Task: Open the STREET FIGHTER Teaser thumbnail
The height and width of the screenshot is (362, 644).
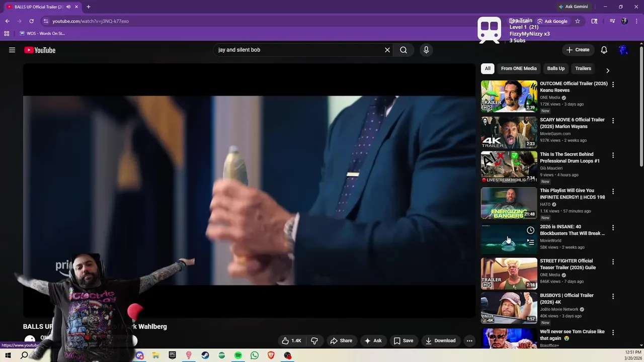Action: [x=509, y=274]
